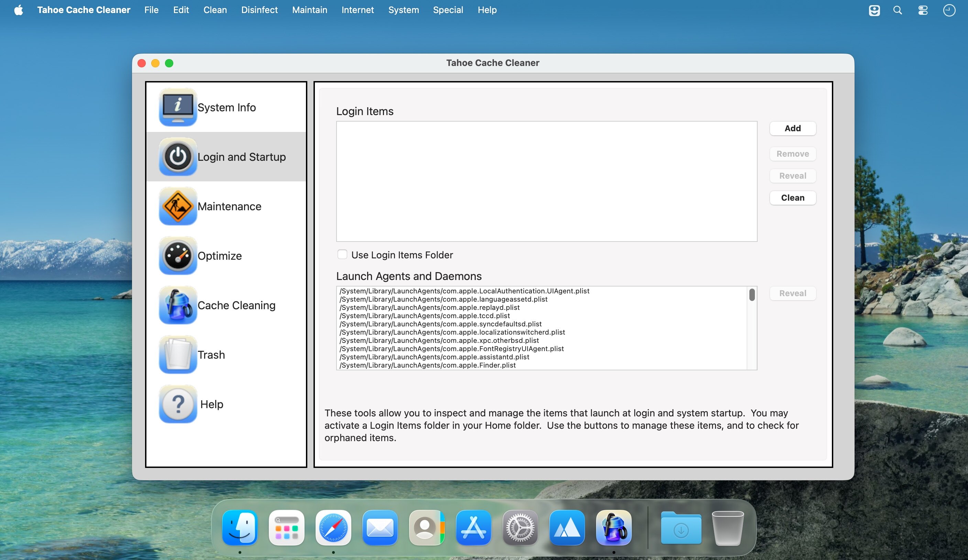Open the Help menu in the menu bar
The height and width of the screenshot is (560, 968).
click(x=487, y=10)
